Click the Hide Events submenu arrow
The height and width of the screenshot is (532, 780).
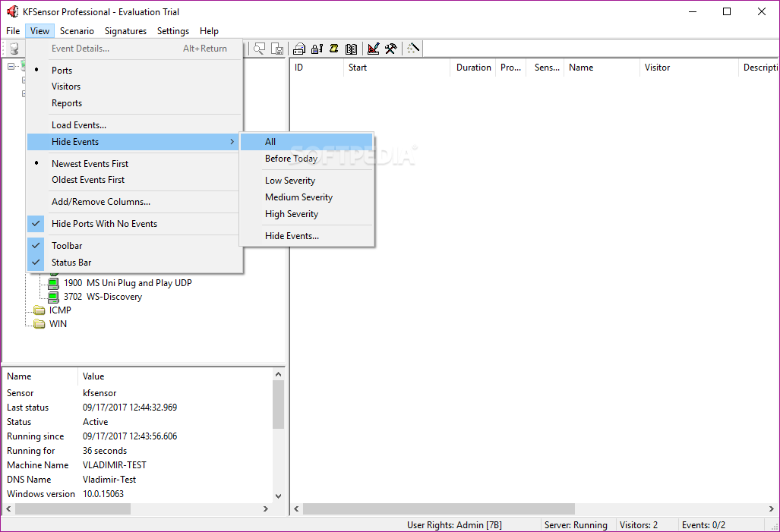tap(232, 142)
